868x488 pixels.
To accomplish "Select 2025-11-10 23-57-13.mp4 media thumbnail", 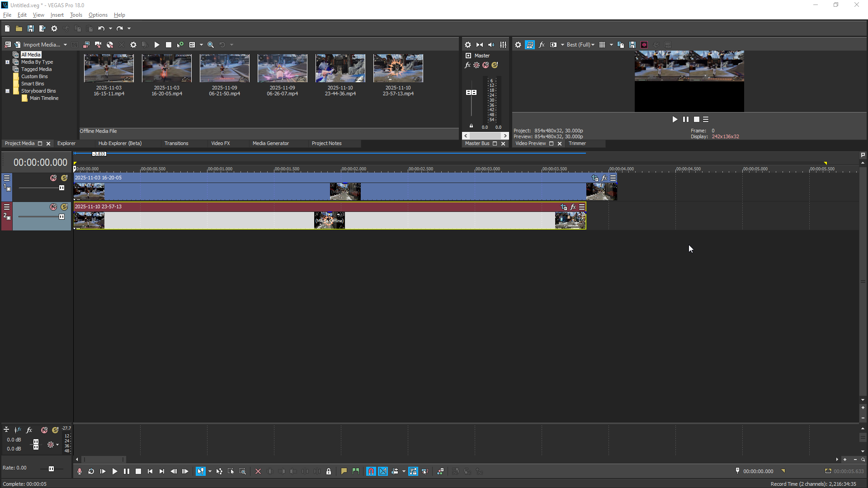I will click(x=398, y=68).
